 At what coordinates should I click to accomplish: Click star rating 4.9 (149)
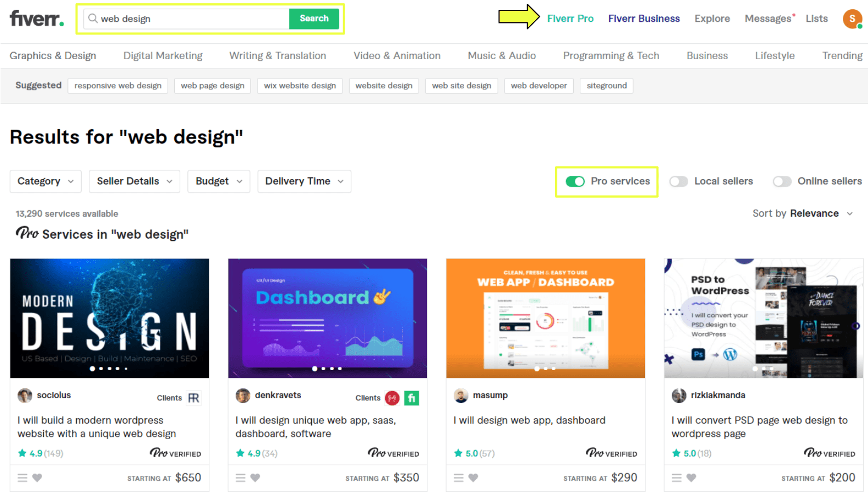click(x=41, y=453)
